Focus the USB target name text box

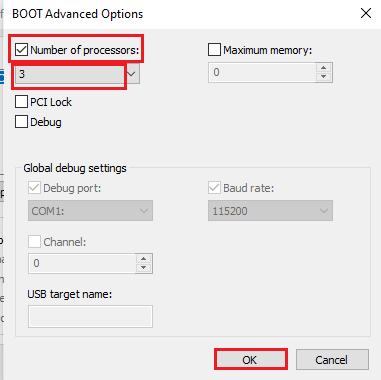90,316
